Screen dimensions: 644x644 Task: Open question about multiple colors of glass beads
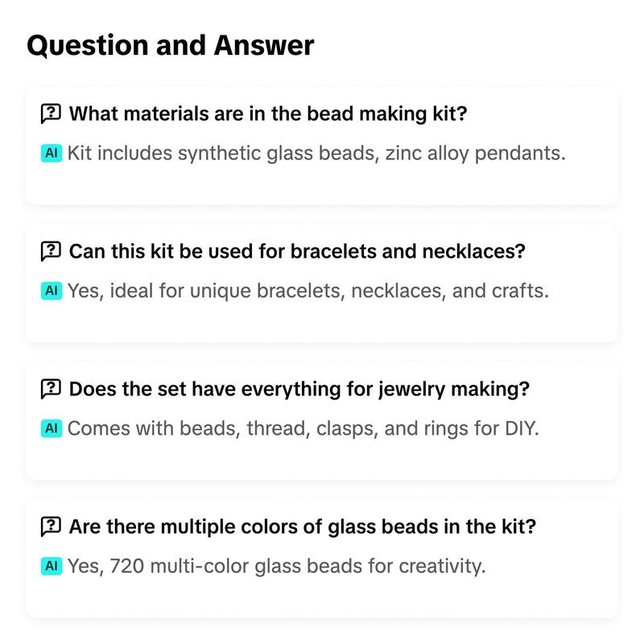click(303, 526)
